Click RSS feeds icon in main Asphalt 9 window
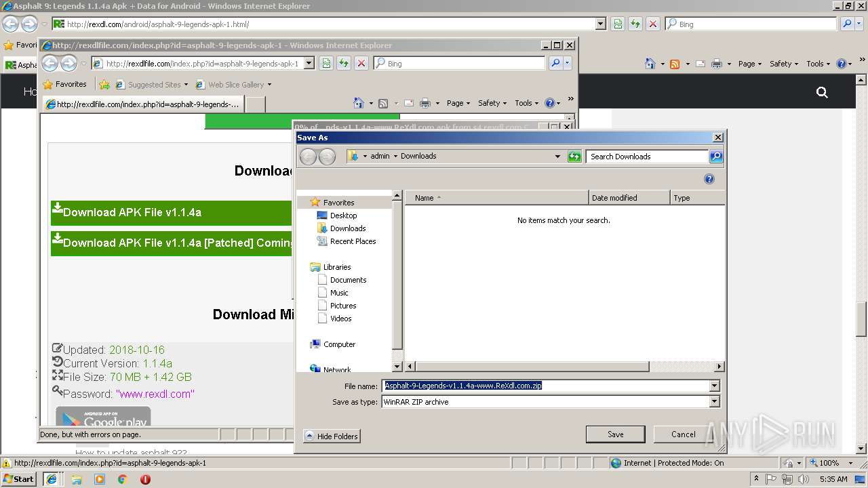Viewport: 868px width, 488px height. (675, 64)
